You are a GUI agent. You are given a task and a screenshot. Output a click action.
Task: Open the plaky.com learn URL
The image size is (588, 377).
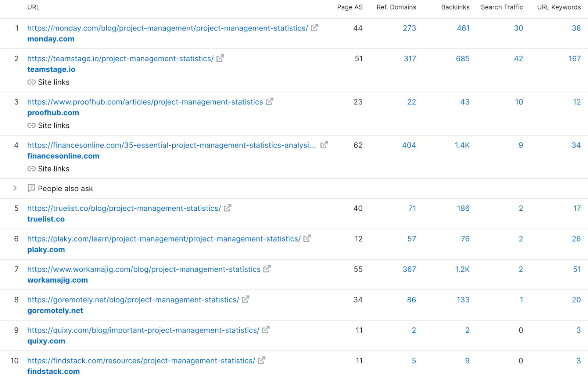[164, 239]
